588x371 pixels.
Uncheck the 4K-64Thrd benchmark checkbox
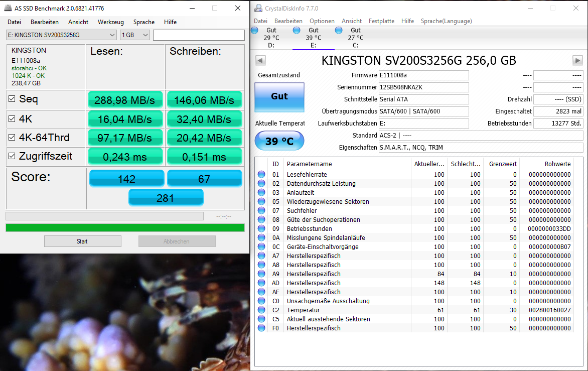[x=12, y=137]
